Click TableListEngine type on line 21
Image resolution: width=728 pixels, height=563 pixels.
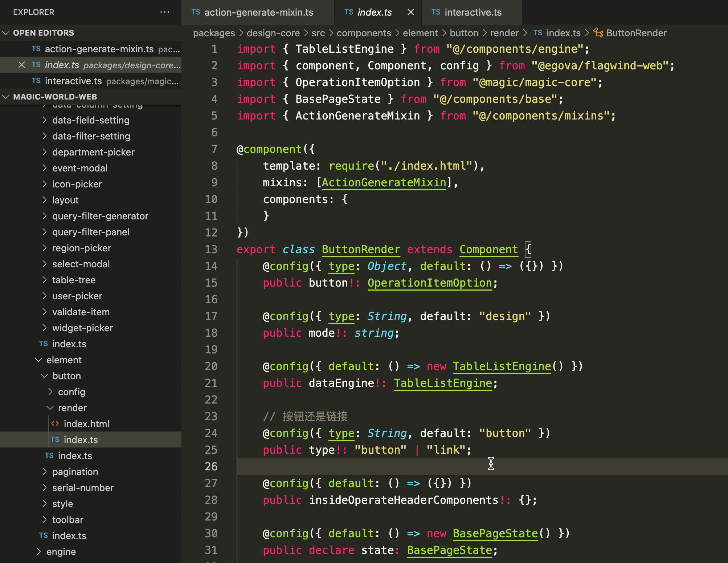pyautogui.click(x=443, y=383)
